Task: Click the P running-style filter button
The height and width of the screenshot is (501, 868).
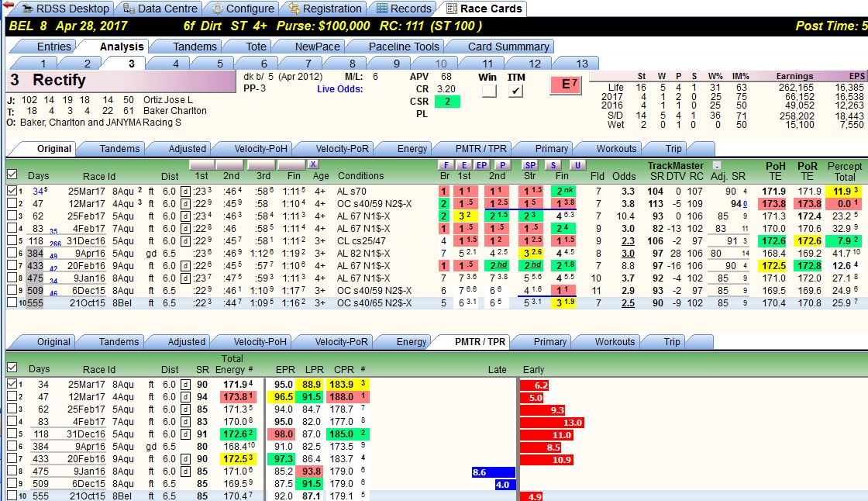Action: [502, 164]
